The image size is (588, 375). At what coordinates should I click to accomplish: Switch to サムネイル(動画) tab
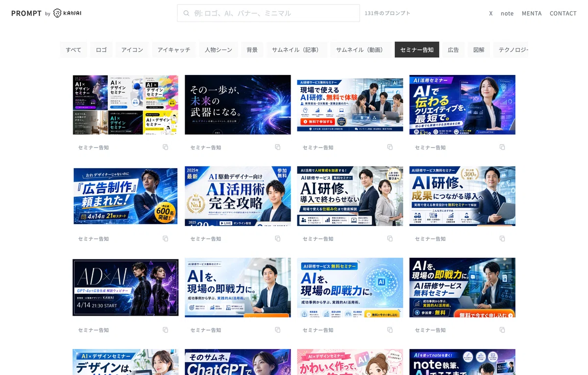click(361, 50)
